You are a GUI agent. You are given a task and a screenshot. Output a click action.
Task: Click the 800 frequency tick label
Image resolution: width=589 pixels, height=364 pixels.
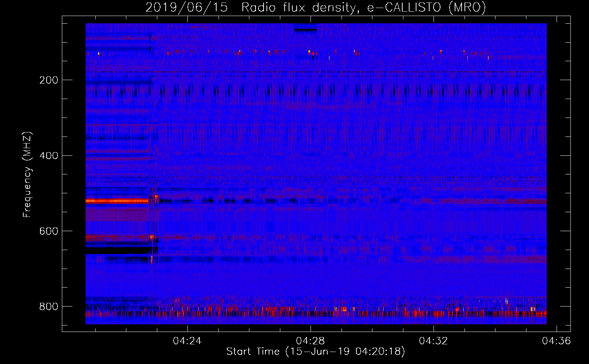click(x=49, y=306)
